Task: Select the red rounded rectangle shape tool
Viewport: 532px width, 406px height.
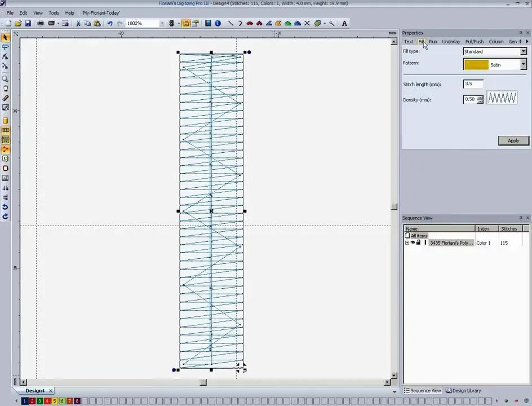Action: pos(5,169)
